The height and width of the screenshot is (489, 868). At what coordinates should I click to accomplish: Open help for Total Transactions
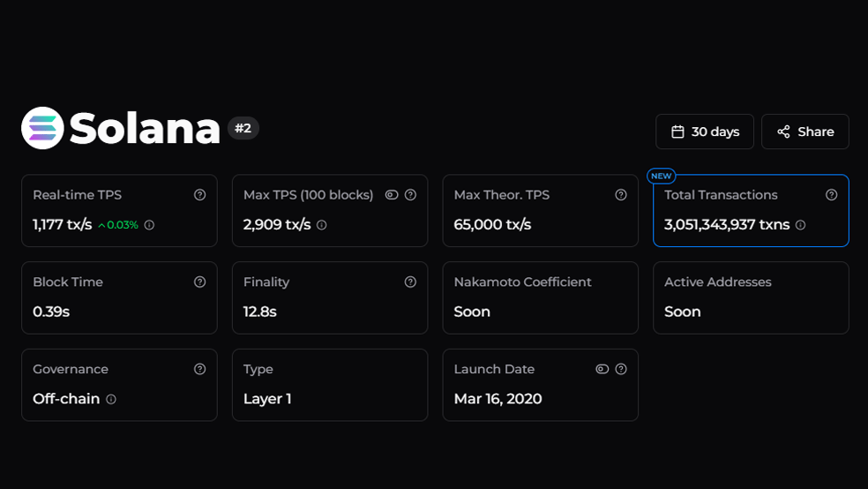click(832, 195)
